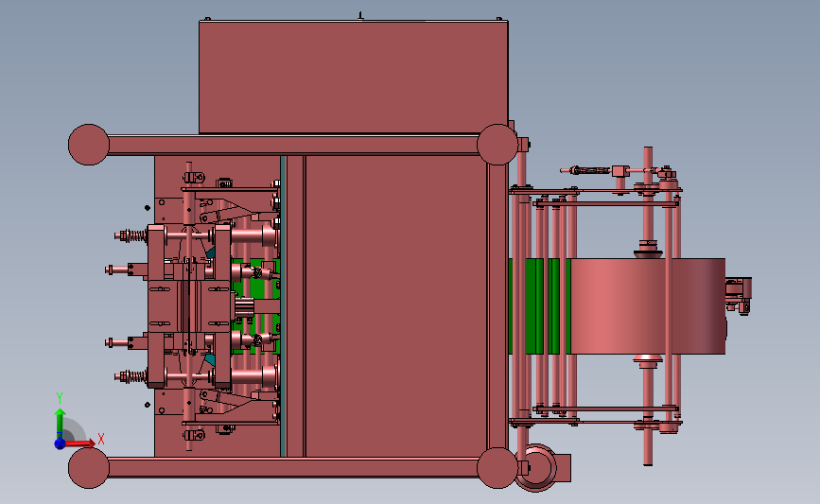The height and width of the screenshot is (504, 820).
Task: Select the round wheel part beside the lower frame corner
Action: point(537,468)
